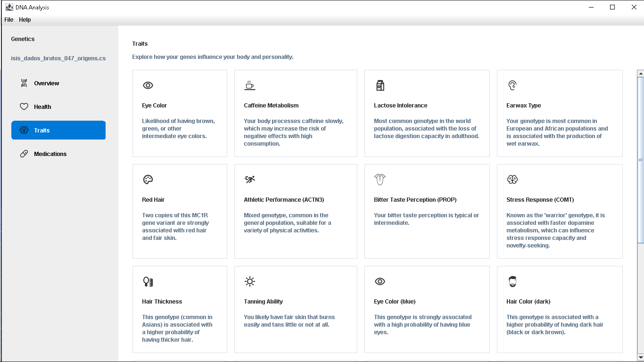Open the File menu
Screen dimensions: 644x362
(8, 20)
